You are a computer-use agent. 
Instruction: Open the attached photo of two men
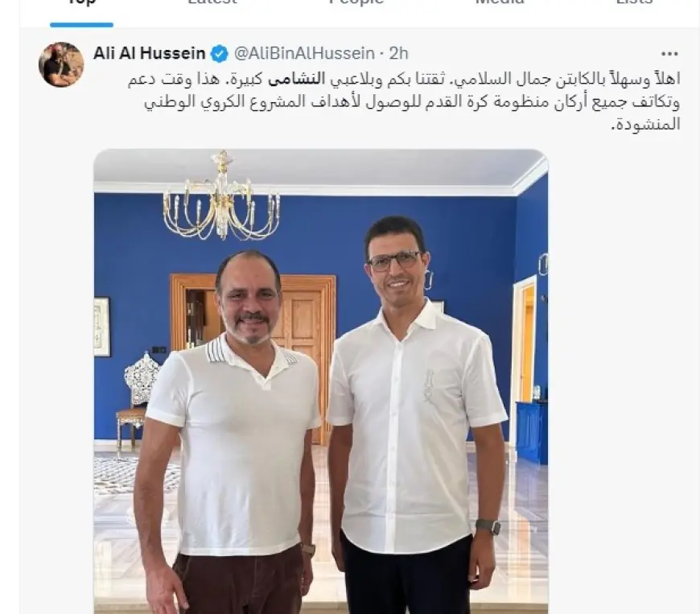(320, 381)
